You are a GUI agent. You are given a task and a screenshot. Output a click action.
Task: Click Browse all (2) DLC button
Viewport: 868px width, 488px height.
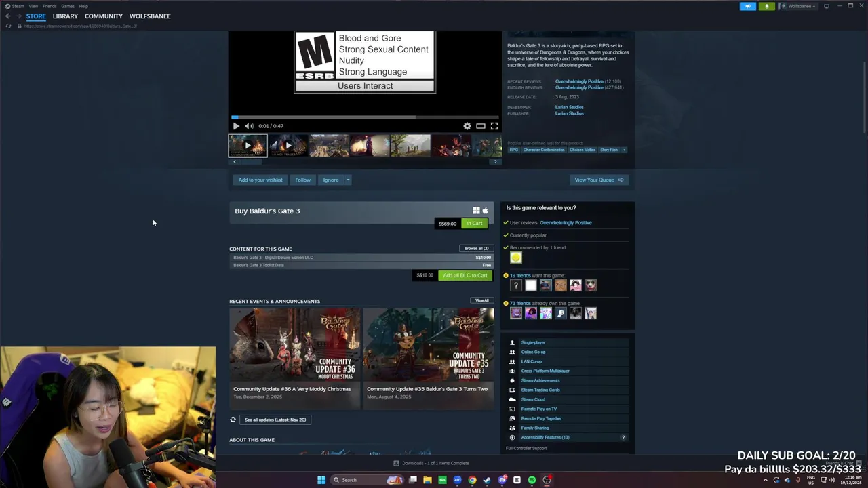pos(476,248)
